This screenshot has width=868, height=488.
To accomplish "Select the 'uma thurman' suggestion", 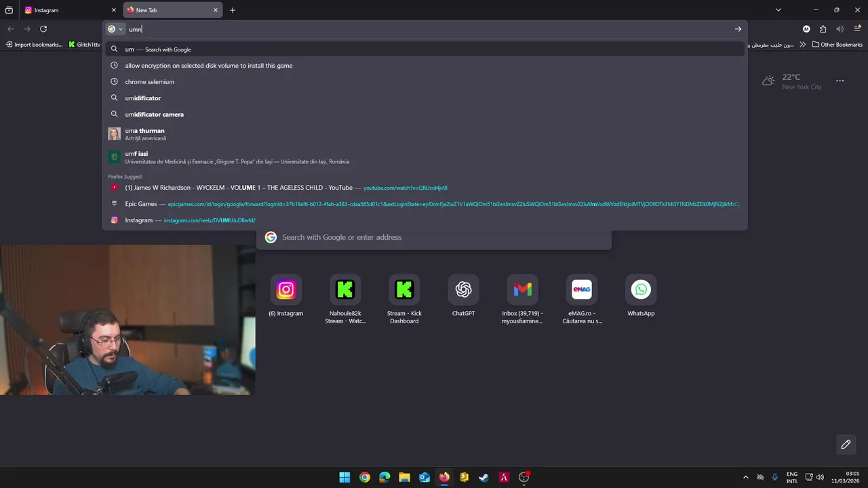I will click(425, 134).
